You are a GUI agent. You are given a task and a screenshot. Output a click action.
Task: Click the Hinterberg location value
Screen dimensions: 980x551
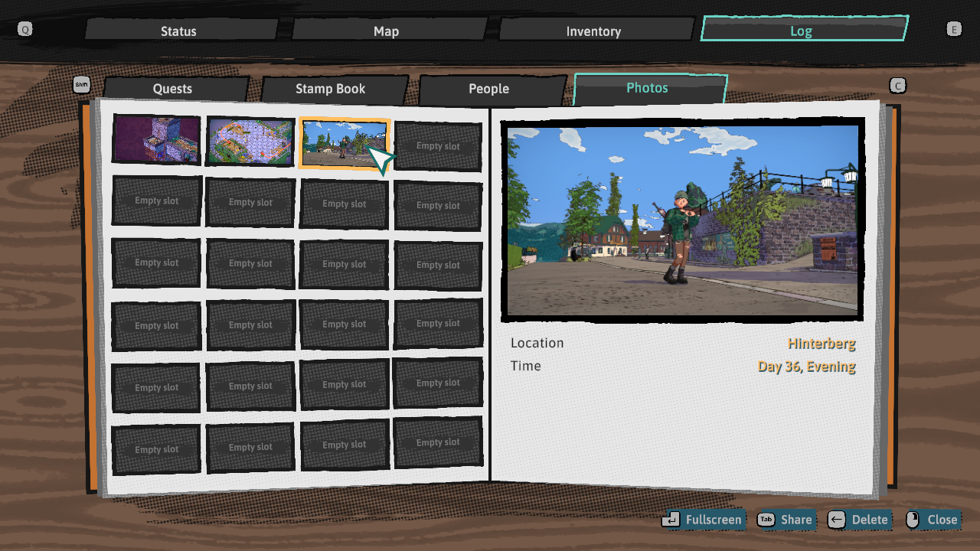click(822, 344)
